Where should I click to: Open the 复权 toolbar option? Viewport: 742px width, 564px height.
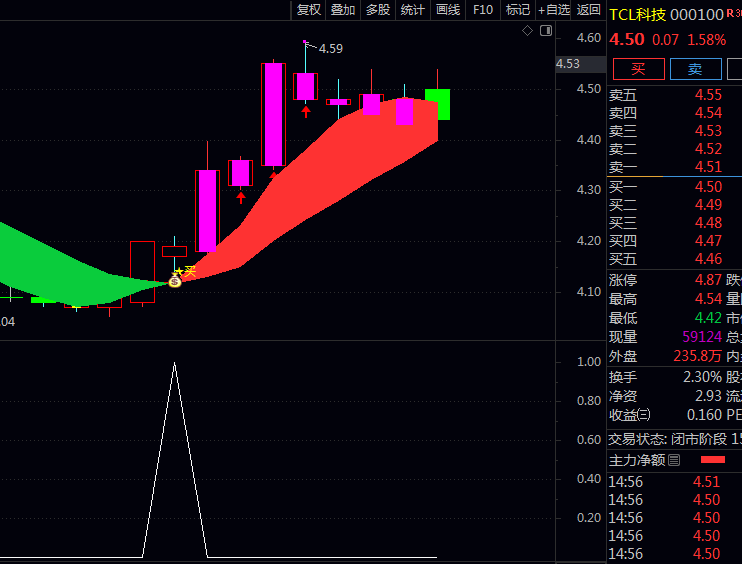click(x=309, y=10)
